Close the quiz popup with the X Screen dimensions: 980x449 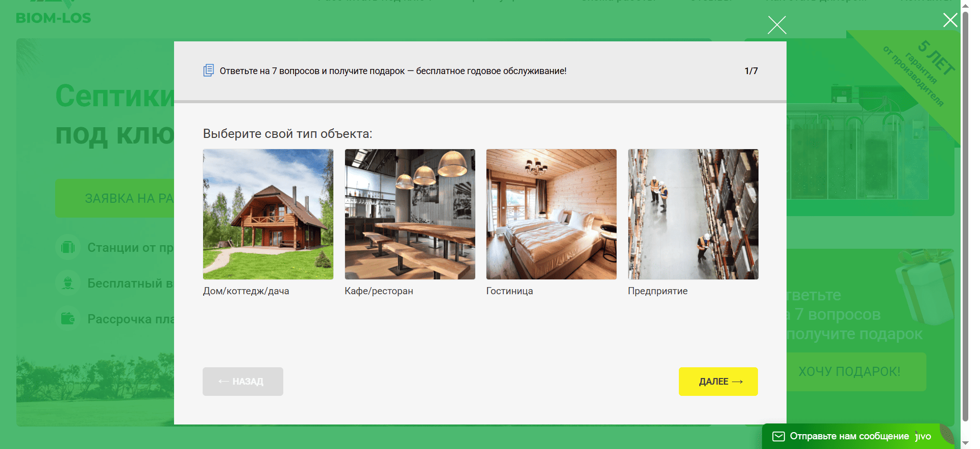point(777,25)
